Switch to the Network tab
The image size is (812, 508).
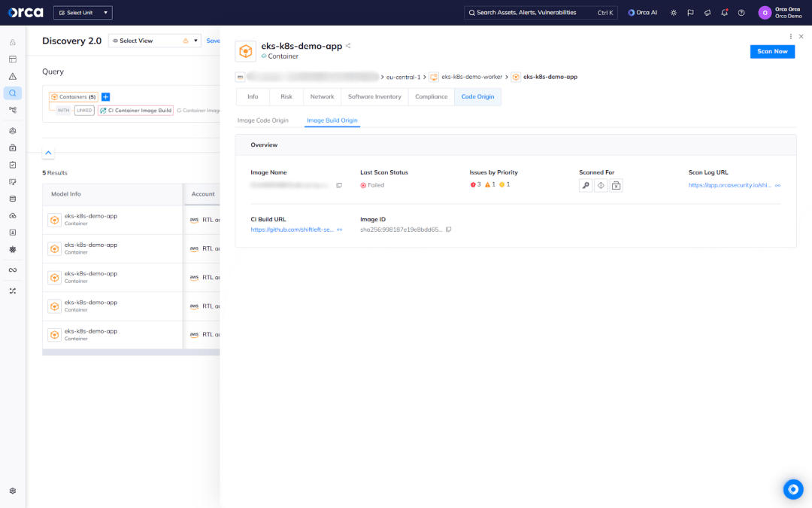coord(322,97)
